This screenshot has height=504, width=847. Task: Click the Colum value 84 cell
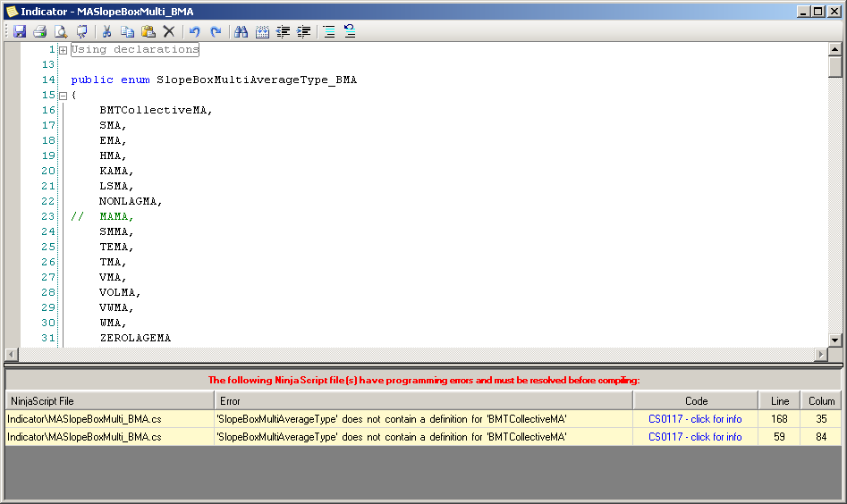click(821, 437)
